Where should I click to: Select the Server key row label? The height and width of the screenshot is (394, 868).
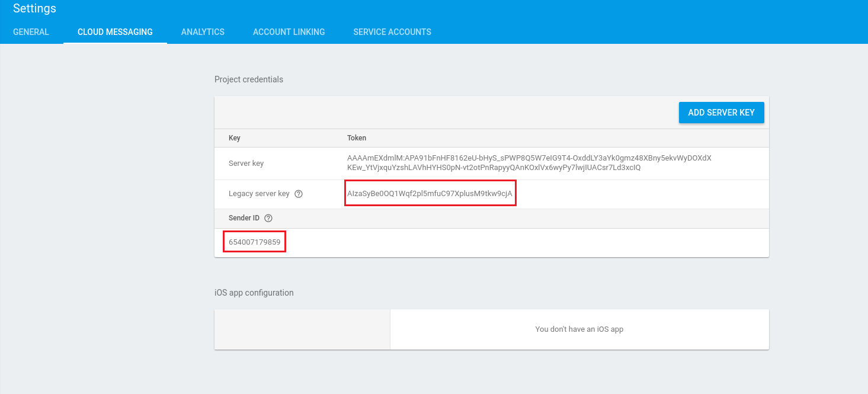(x=246, y=164)
